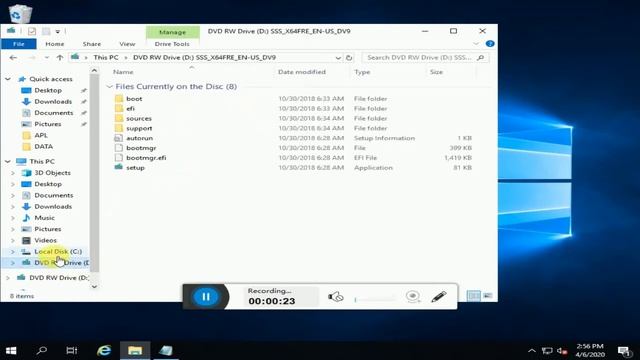Go up one folder level
The height and width of the screenshot is (360, 640).
click(x=60, y=58)
